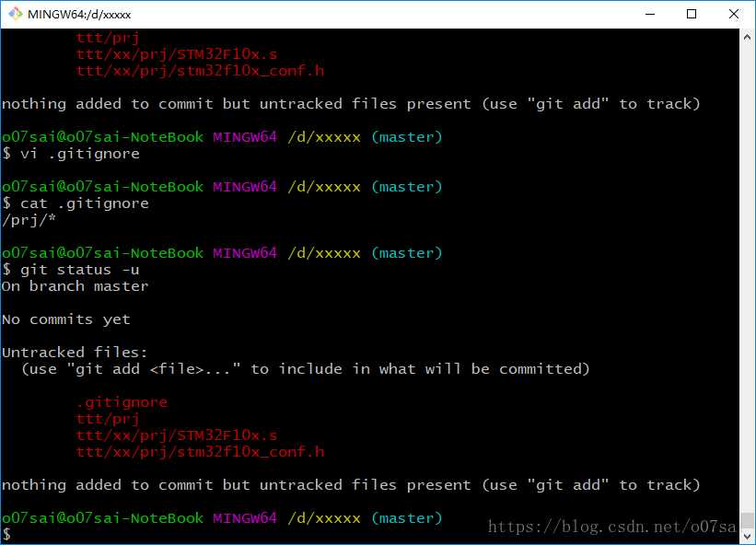756x545 pixels.
Task: Click the scrollbar down arrow
Action: point(747,537)
